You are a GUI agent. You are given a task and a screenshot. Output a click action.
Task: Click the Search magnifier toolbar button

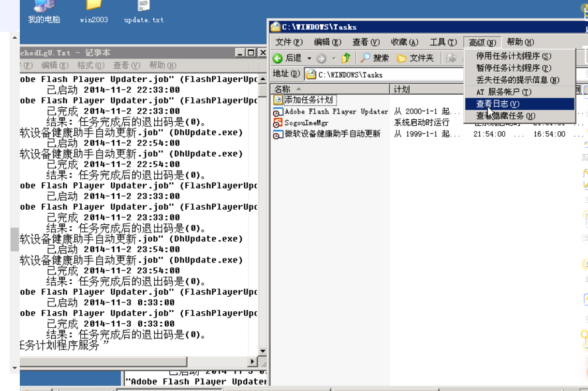pos(375,58)
